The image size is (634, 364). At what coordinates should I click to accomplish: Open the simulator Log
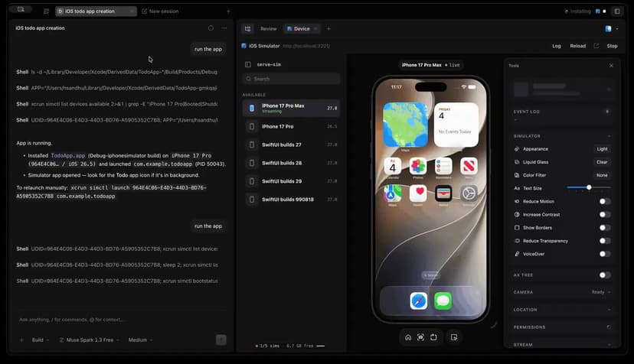tap(557, 46)
